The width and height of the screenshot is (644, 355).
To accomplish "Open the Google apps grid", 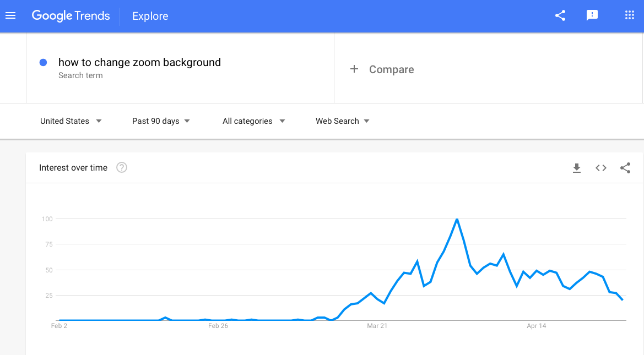I will click(629, 15).
